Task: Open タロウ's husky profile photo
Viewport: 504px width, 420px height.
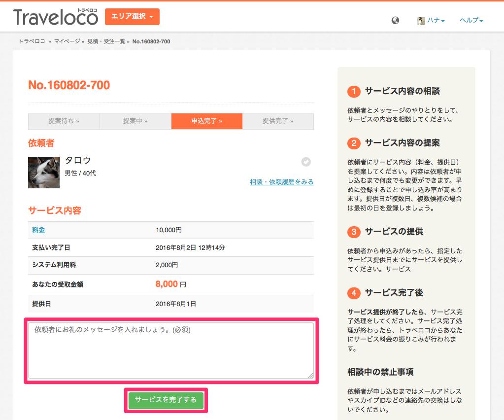Action: [44, 173]
